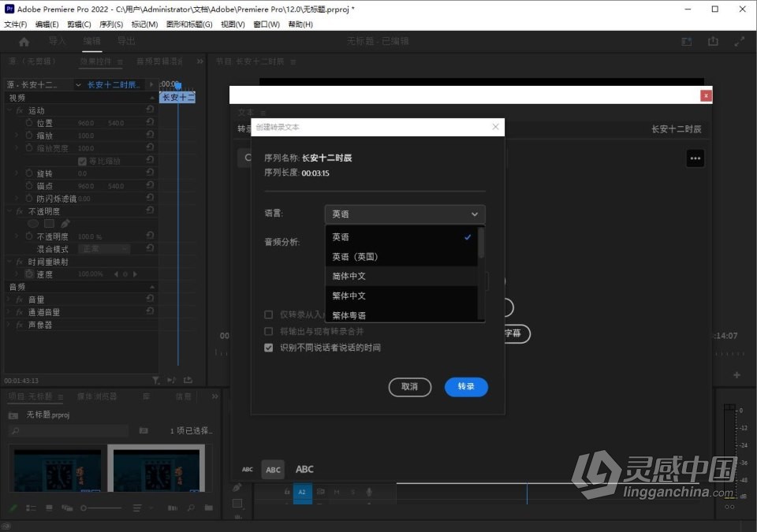Image resolution: width=757 pixels, height=532 pixels.
Task: Create a new bin with folder icon
Action: (x=208, y=508)
